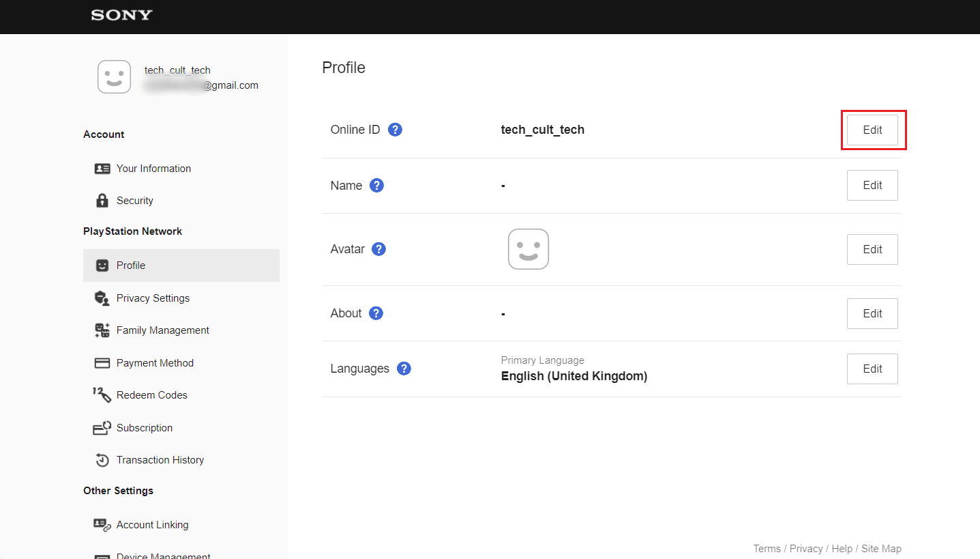Open Account Linking under Other Settings
Viewport: 980px width, 559px height.
coord(152,525)
